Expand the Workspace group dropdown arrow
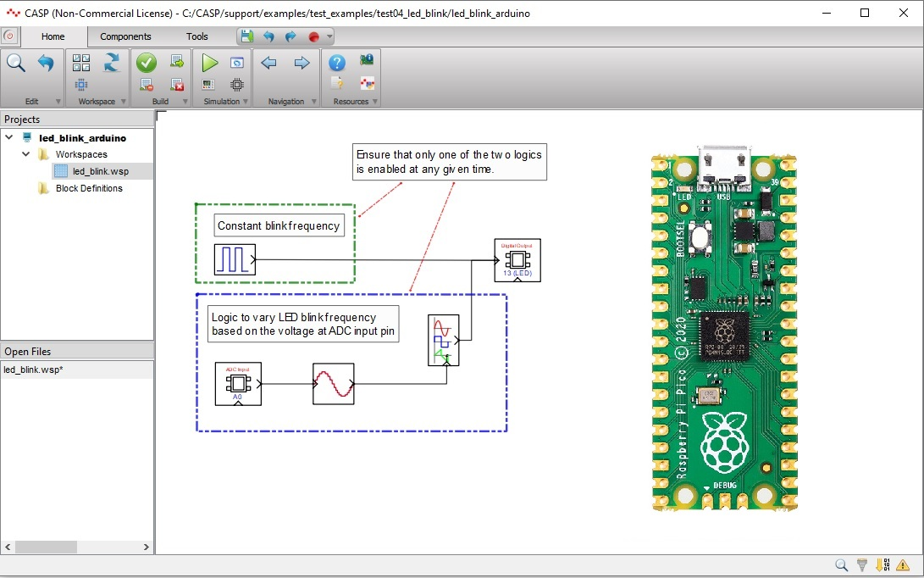Screen dimensions: 924x578 pyautogui.click(x=123, y=102)
